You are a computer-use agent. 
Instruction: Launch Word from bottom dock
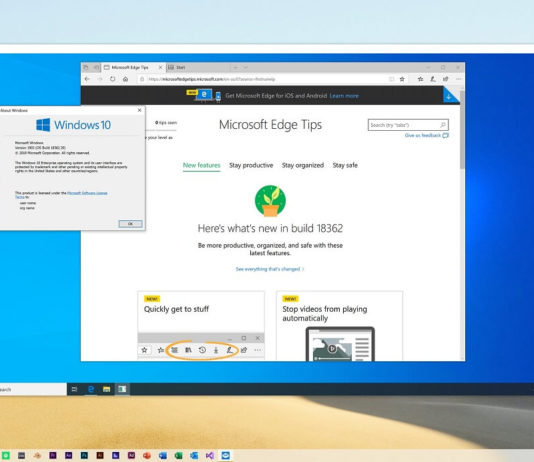click(162, 456)
